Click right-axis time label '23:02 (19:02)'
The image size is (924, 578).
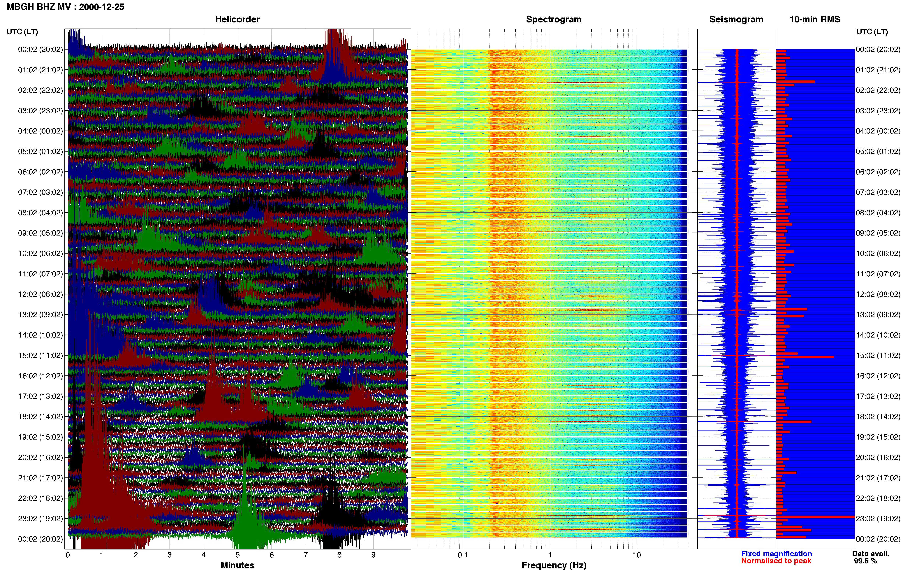pos(878,519)
